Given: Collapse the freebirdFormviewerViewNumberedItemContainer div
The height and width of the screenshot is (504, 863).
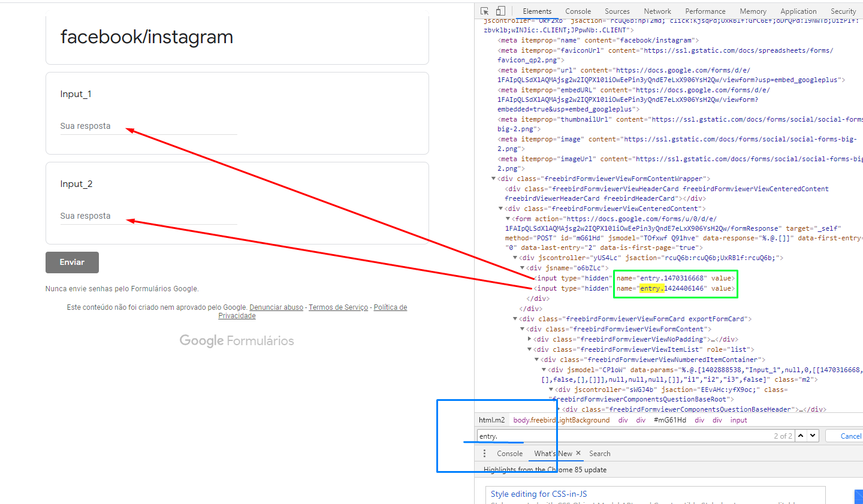Looking at the screenshot, I should click(x=536, y=360).
